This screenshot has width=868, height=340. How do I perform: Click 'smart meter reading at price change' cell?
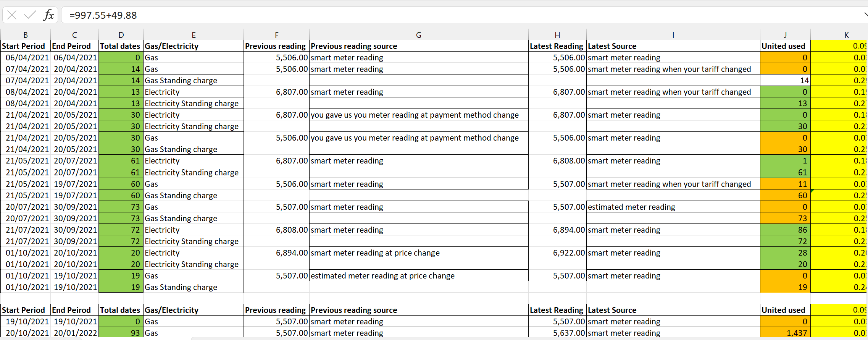[x=419, y=253]
